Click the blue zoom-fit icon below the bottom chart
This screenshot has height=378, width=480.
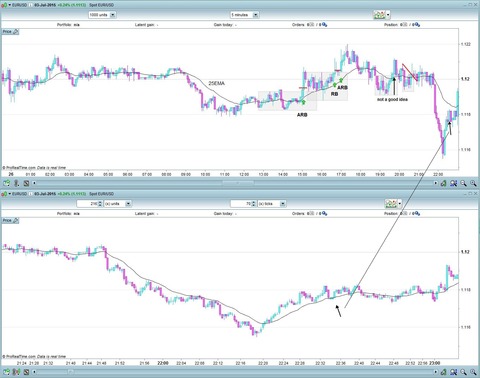(453, 372)
